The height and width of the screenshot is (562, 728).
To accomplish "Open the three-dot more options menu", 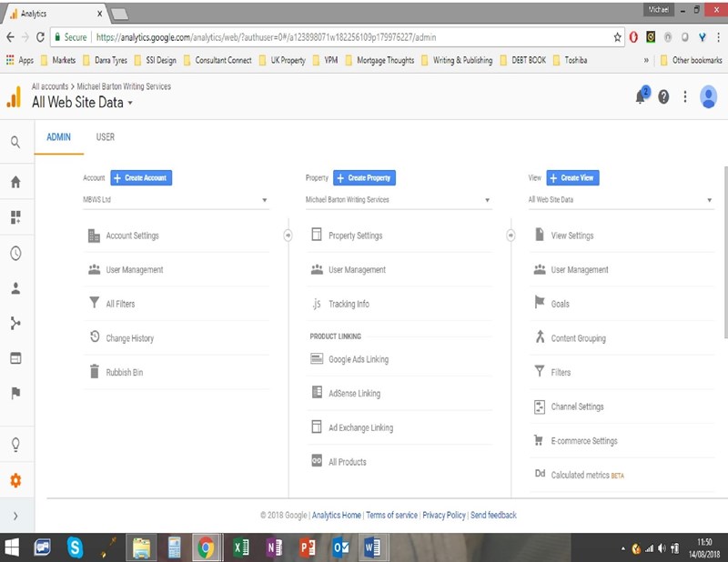I will tap(685, 96).
